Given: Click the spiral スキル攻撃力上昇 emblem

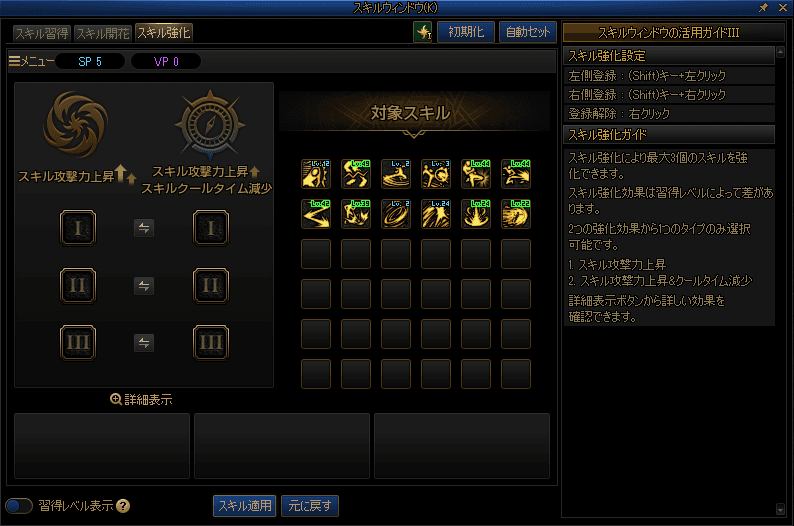Looking at the screenshot, I should pos(76,124).
